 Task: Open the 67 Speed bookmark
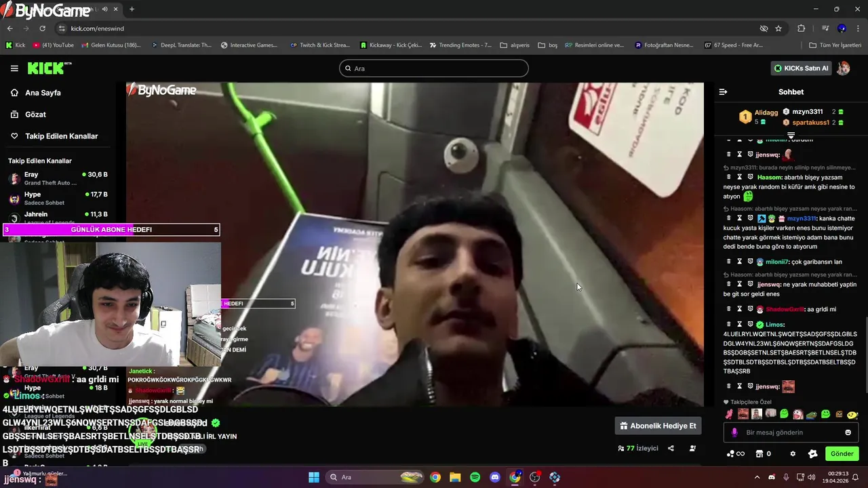734,45
